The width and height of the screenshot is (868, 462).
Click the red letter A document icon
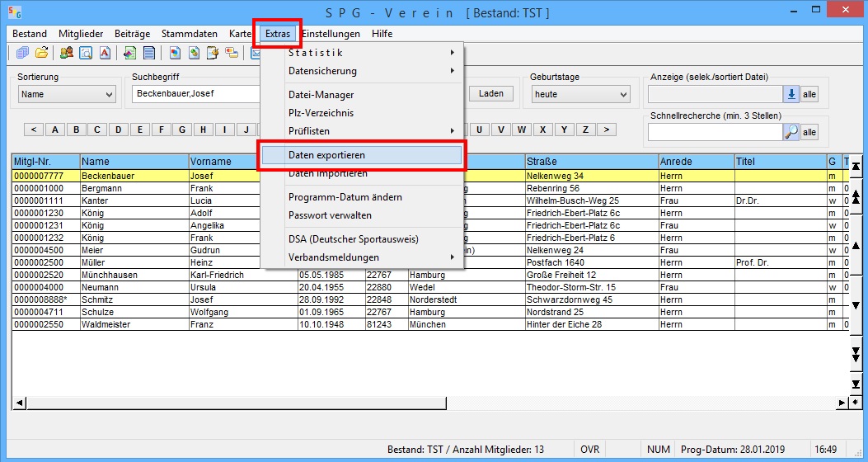point(105,54)
